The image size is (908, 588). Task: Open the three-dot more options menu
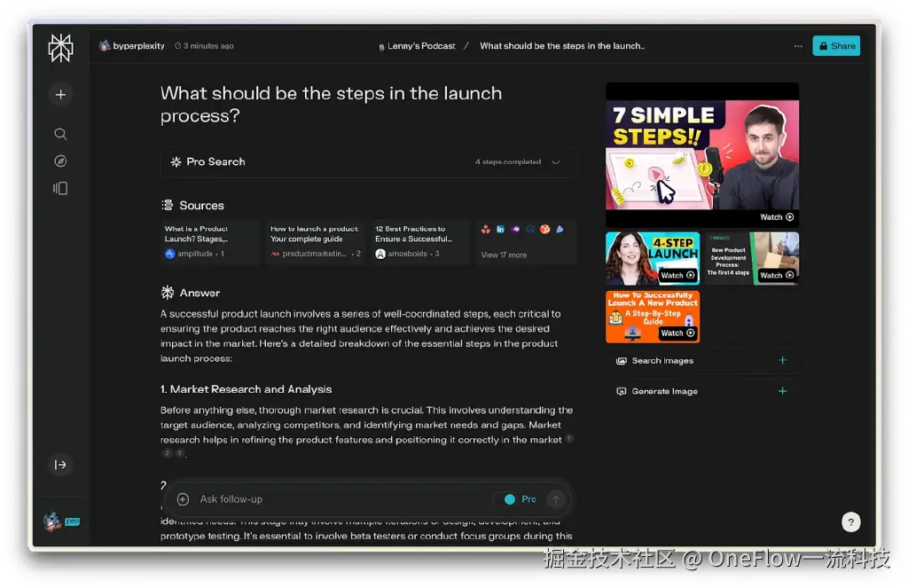coord(798,46)
